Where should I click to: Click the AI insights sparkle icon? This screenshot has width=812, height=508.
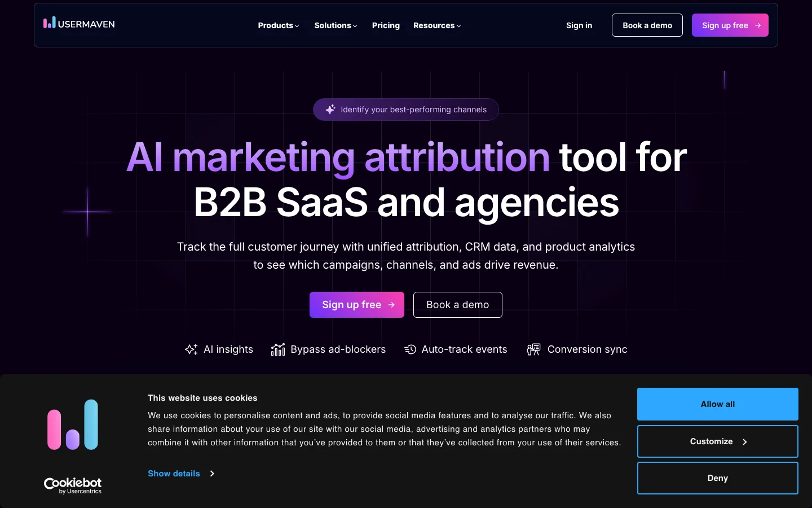(x=191, y=349)
